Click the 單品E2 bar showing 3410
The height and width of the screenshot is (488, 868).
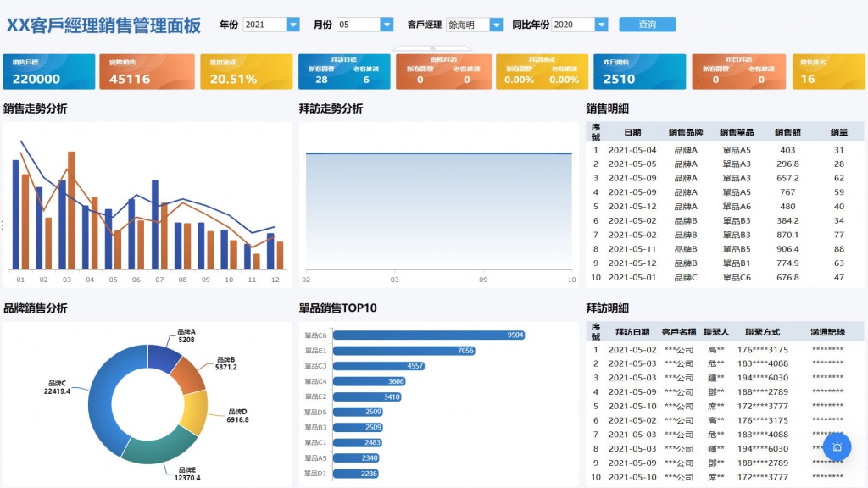[367, 396]
